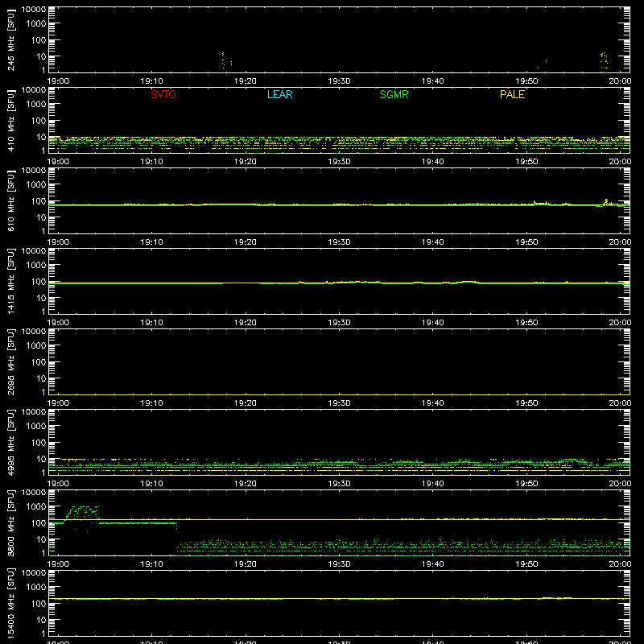The height and width of the screenshot is (644, 644).
Task: Click the yellow PALE station legend label
Action: pyautogui.click(x=512, y=94)
